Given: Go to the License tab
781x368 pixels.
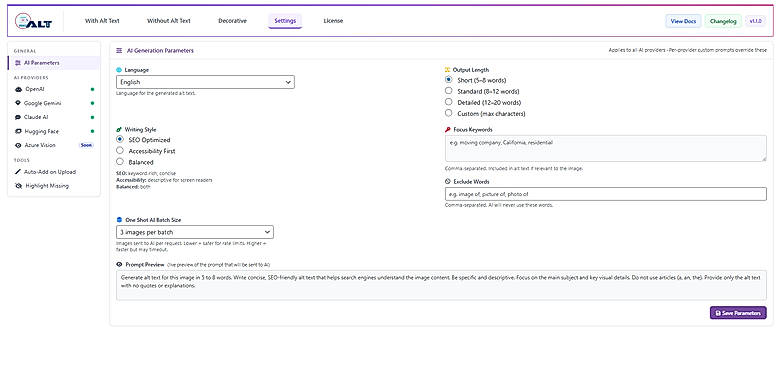Looking at the screenshot, I should (333, 21).
